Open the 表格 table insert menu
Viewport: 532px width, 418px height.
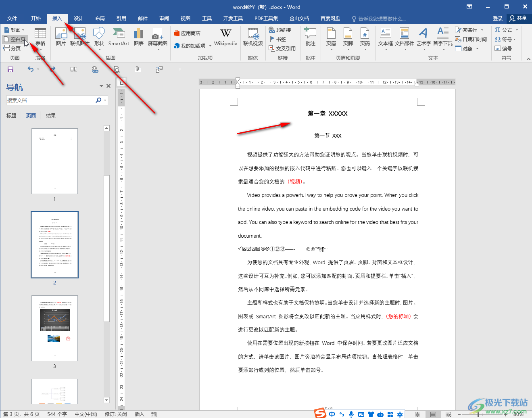point(40,38)
